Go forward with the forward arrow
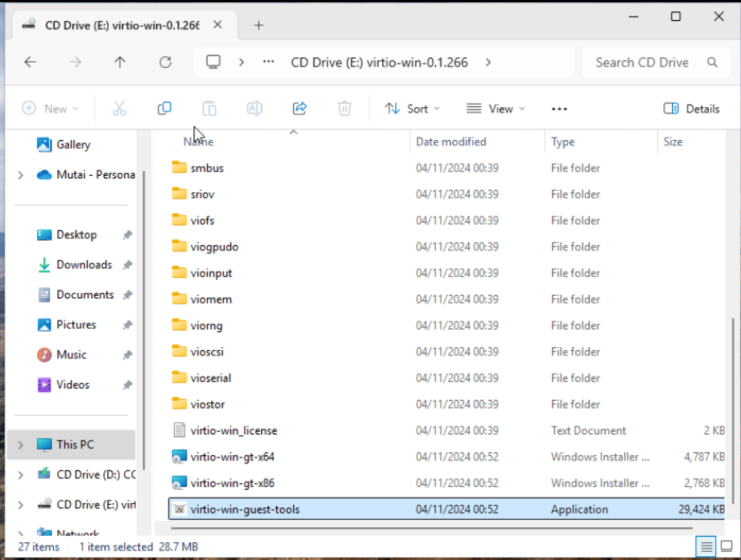This screenshot has width=741, height=560. (75, 62)
